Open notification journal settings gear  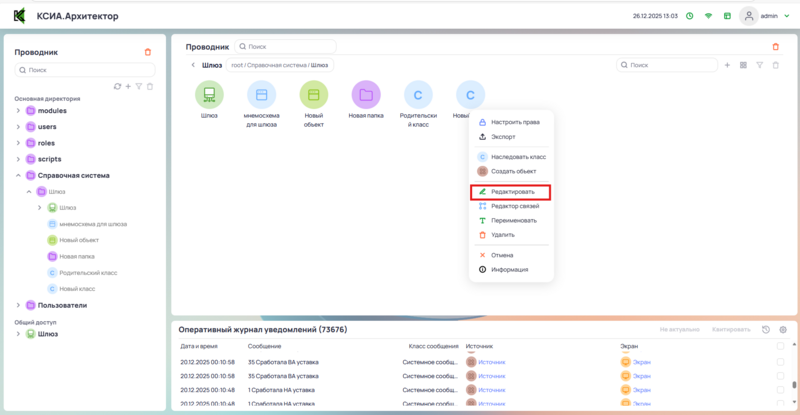coord(783,329)
